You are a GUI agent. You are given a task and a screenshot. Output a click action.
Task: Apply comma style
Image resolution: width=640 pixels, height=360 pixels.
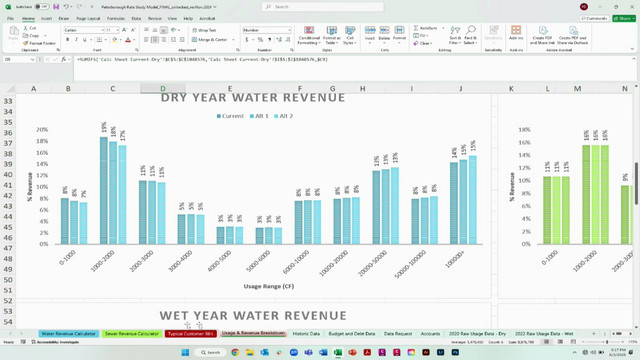269,40
